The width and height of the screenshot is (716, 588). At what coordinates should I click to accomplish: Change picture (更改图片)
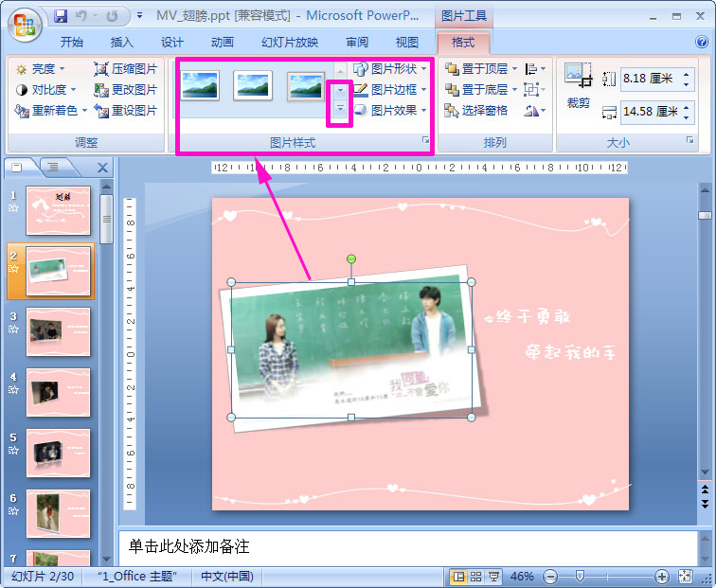click(x=126, y=89)
